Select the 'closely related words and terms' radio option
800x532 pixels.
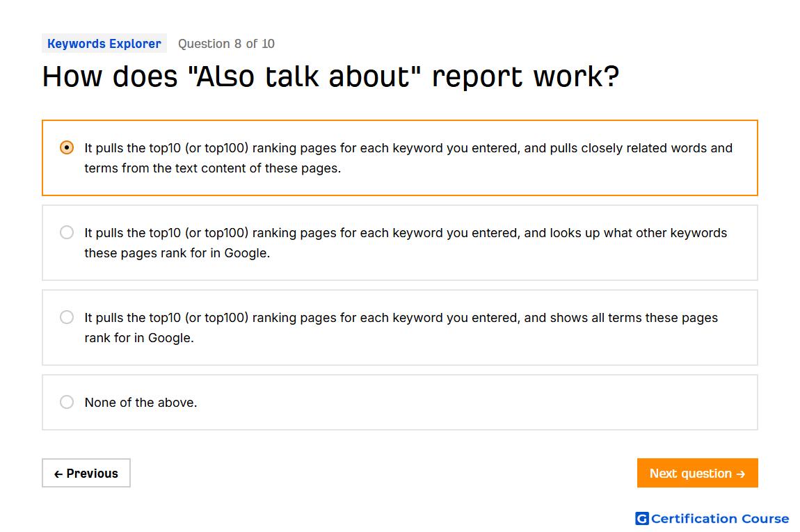[x=66, y=148]
